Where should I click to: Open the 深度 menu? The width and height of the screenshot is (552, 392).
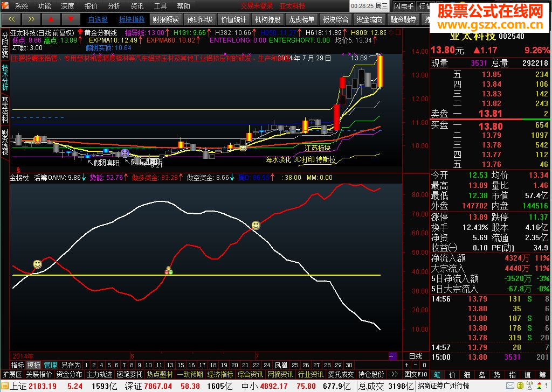[x=67, y=6]
